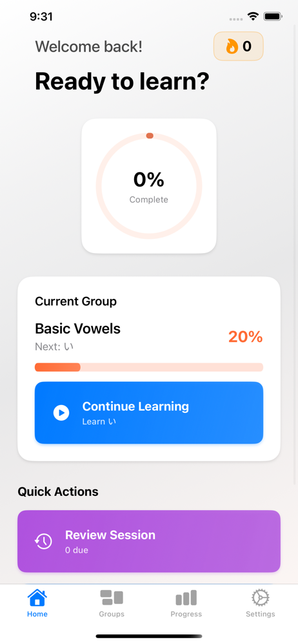Tap the flame streak icon
Viewport: 298px width, 644px height.
pos(232,46)
